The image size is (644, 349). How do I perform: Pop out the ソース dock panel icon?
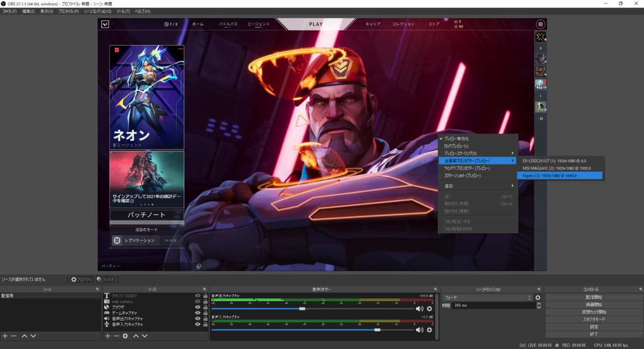[x=204, y=289]
